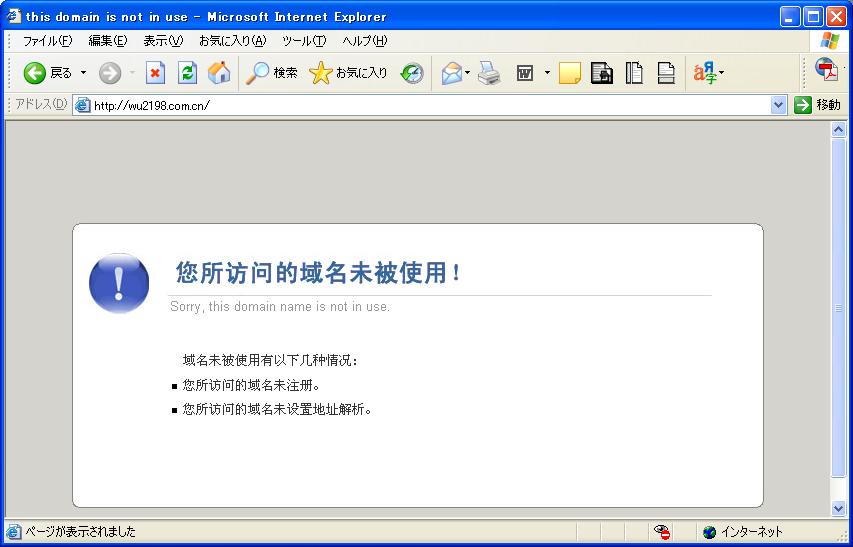Close the Internet Explorer window
853x547 pixels.
point(837,16)
